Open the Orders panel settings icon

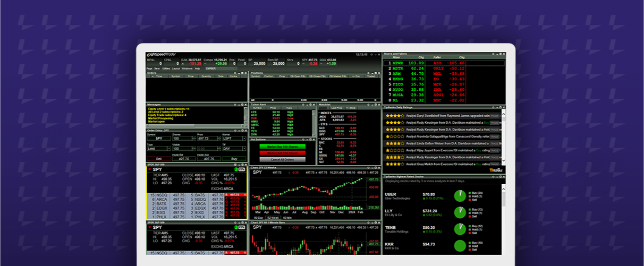235,73
